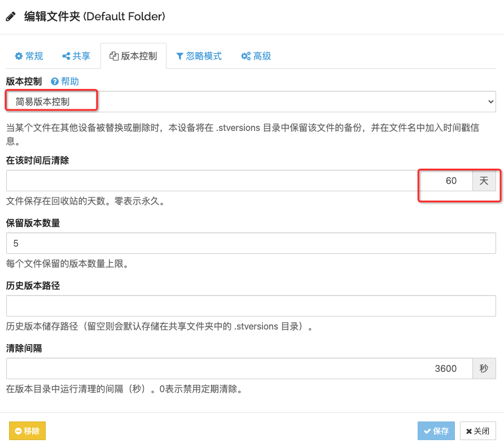Click the funnel icon on 忽略模式 tab
This screenshot has width=504, height=448.
point(179,56)
